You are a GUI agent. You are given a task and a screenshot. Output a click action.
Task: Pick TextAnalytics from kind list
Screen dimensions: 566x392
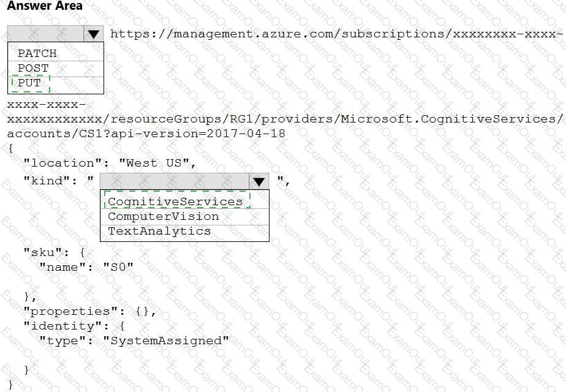159,231
